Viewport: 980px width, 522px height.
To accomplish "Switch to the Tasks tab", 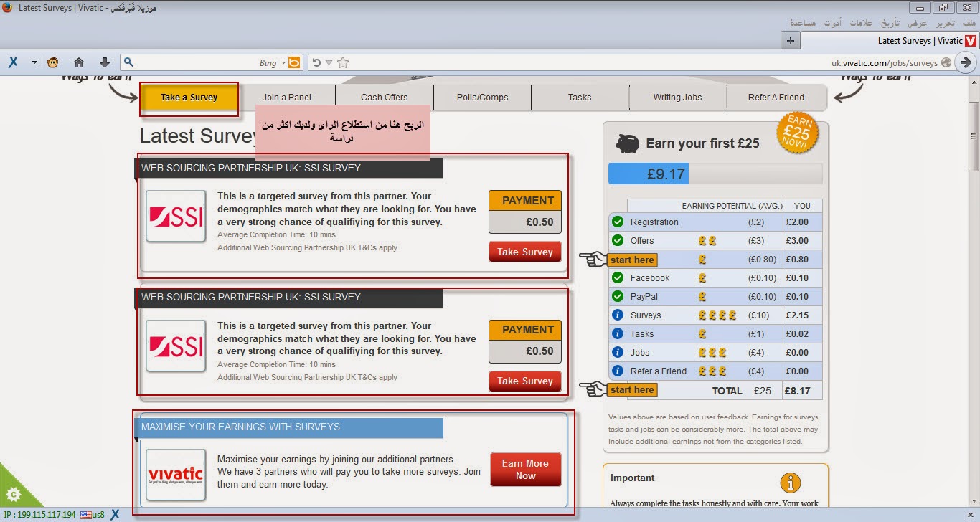I will 580,98.
